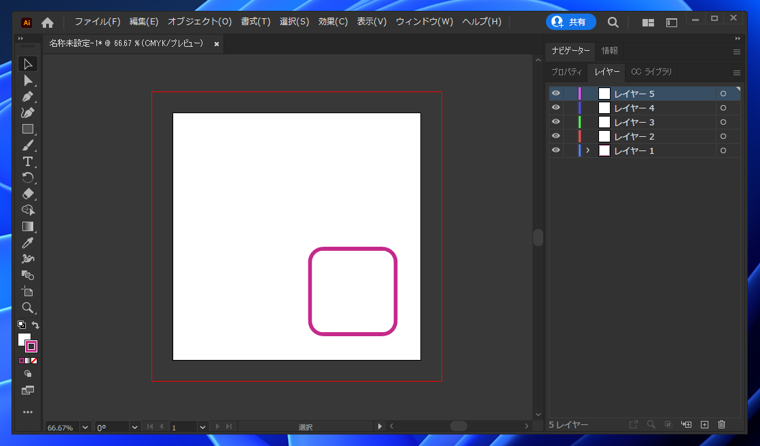Click the None color button
The height and width of the screenshot is (446, 760).
34,361
